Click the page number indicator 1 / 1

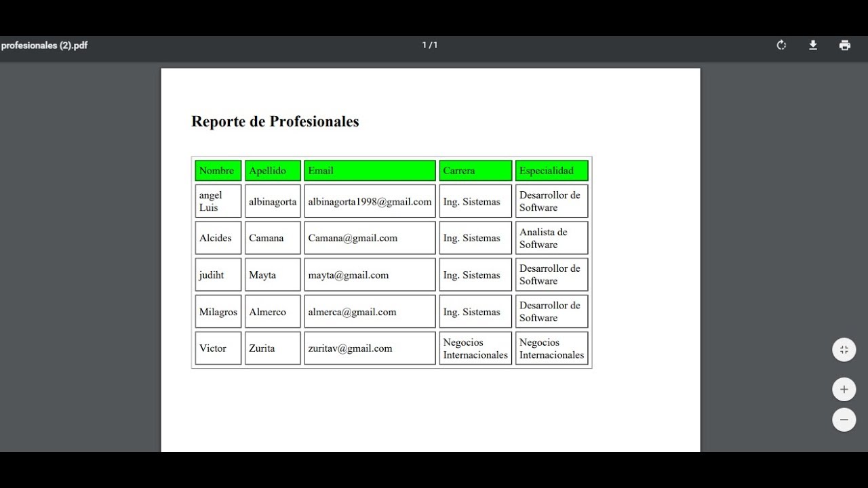click(430, 45)
